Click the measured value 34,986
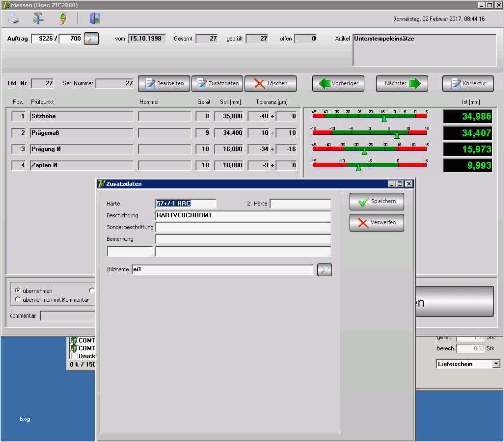Viewport: 504px width, 442px height. [x=468, y=116]
